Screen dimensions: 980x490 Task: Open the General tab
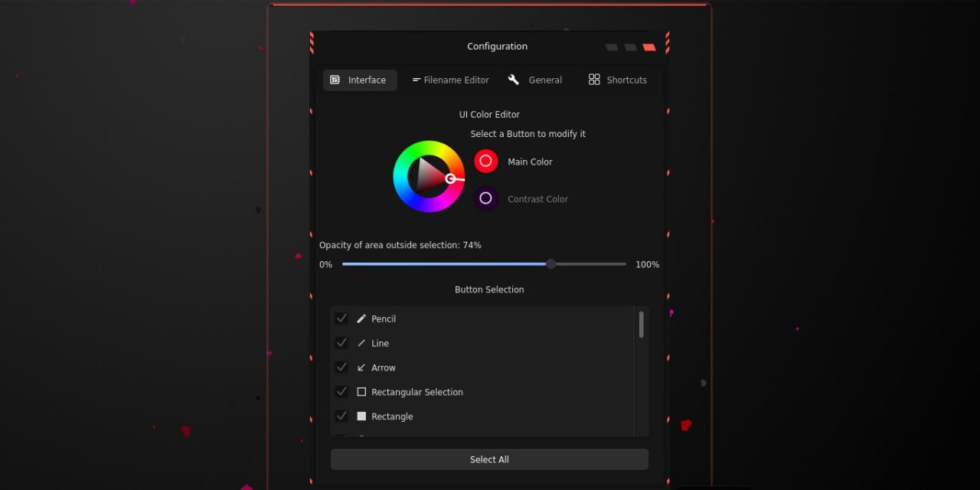point(535,80)
